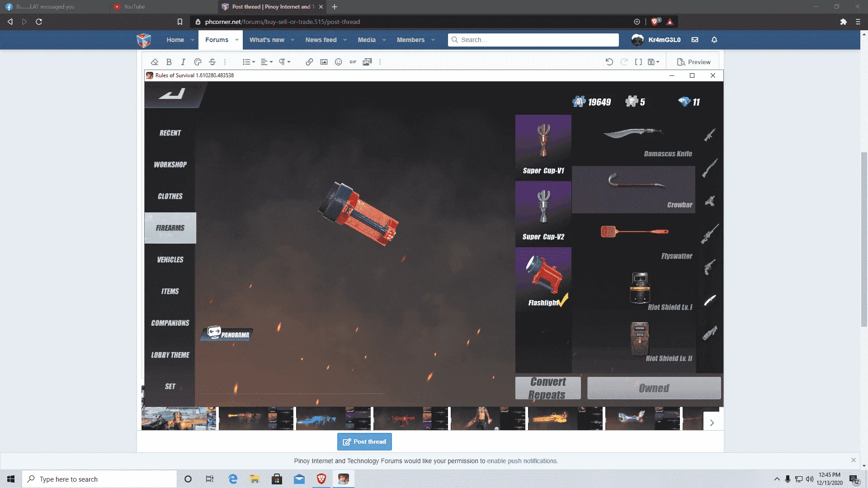Toggle bold formatting in editor

[169, 62]
